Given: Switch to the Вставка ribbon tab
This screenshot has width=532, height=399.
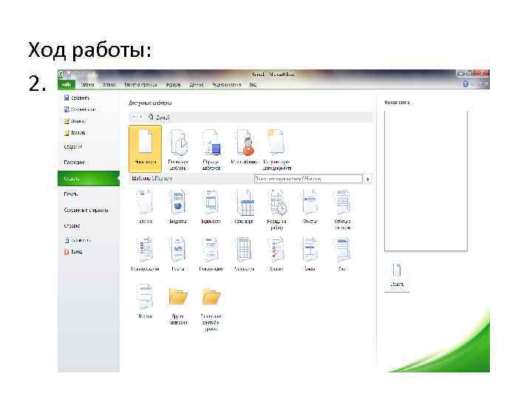Looking at the screenshot, I should 109,84.
